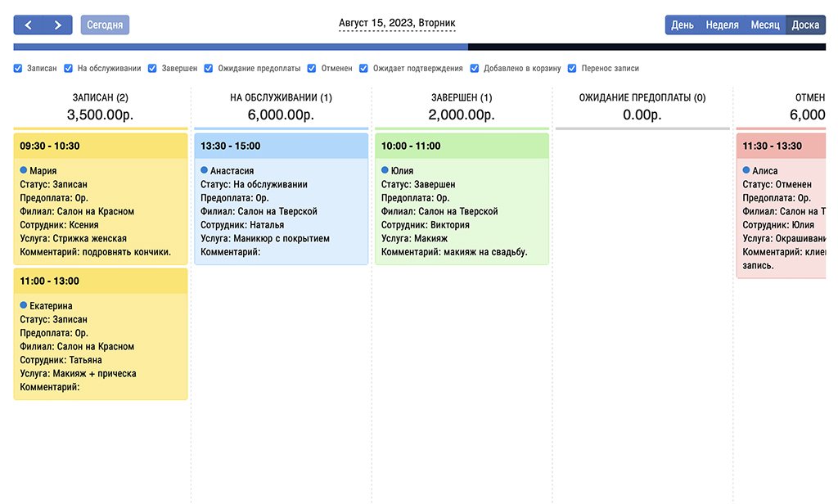
Task: Switch to the Неделя view
Action: [722, 25]
